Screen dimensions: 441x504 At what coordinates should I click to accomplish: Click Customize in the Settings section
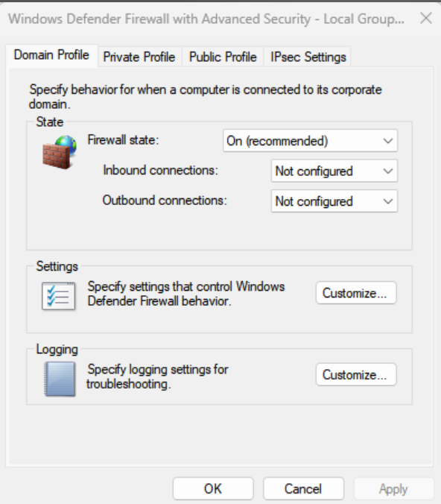356,293
